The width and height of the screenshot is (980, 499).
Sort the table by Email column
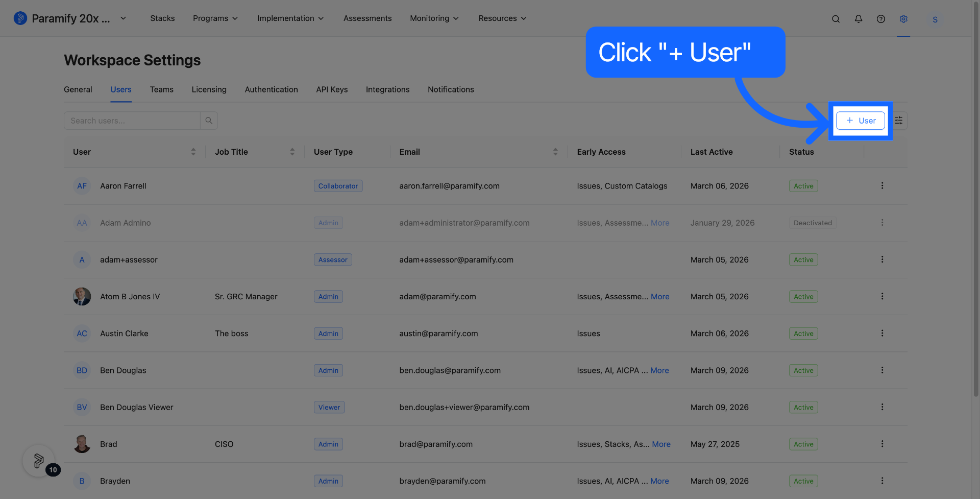click(555, 152)
